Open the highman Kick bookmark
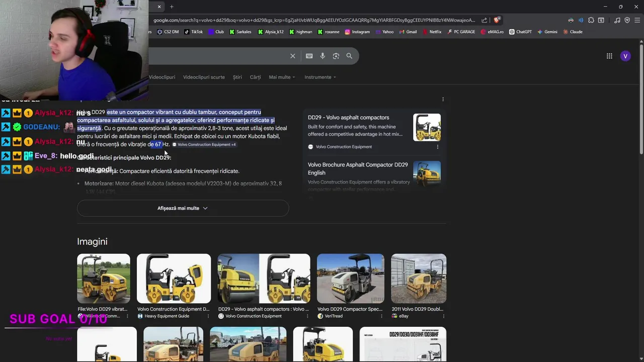Viewport: 644px width, 362px height. 301,32
